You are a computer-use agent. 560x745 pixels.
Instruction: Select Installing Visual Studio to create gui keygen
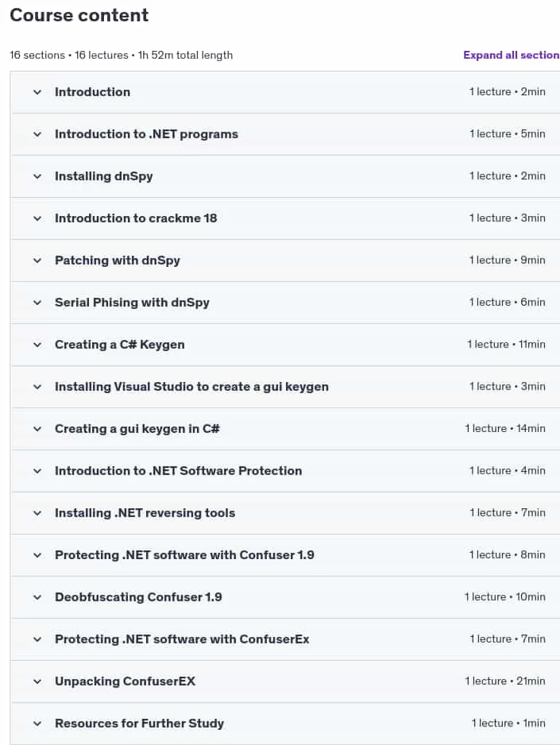(191, 387)
